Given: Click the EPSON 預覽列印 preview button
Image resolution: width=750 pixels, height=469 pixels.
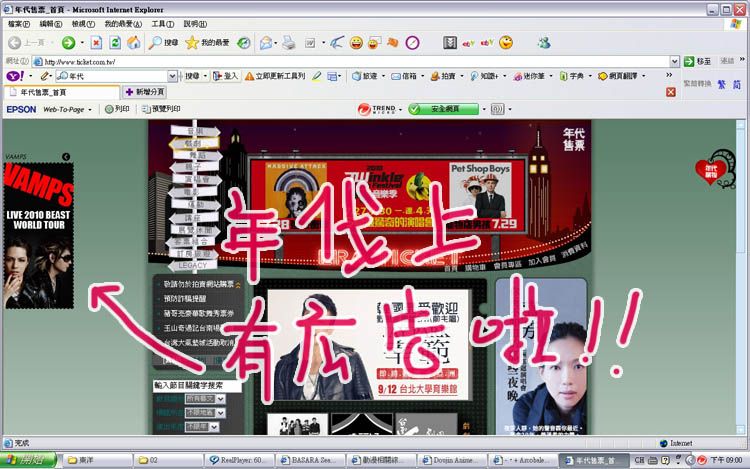Looking at the screenshot, I should coord(161,109).
